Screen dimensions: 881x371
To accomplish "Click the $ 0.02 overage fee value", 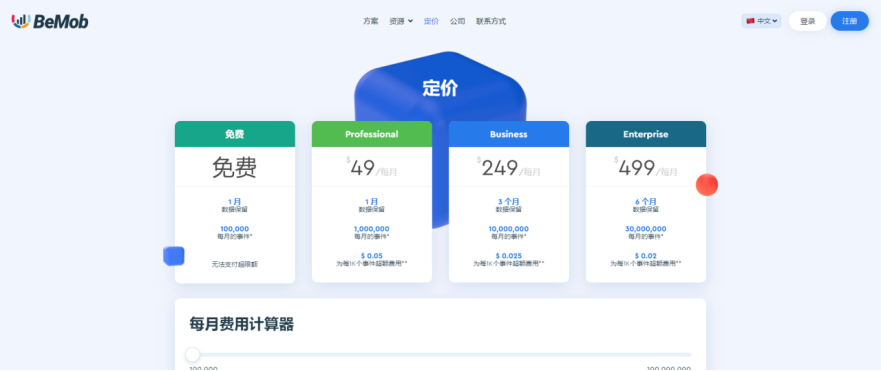I will coord(646,256).
